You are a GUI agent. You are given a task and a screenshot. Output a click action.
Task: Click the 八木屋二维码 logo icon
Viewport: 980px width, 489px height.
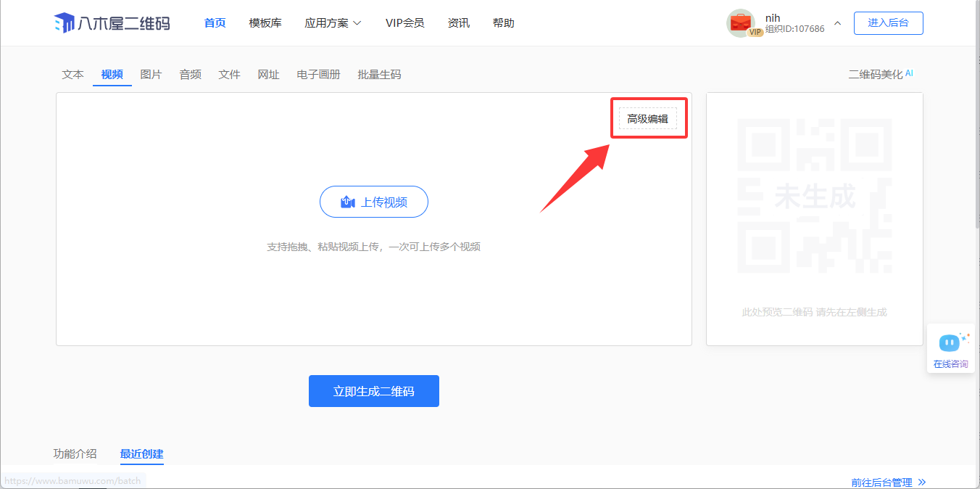[65, 23]
